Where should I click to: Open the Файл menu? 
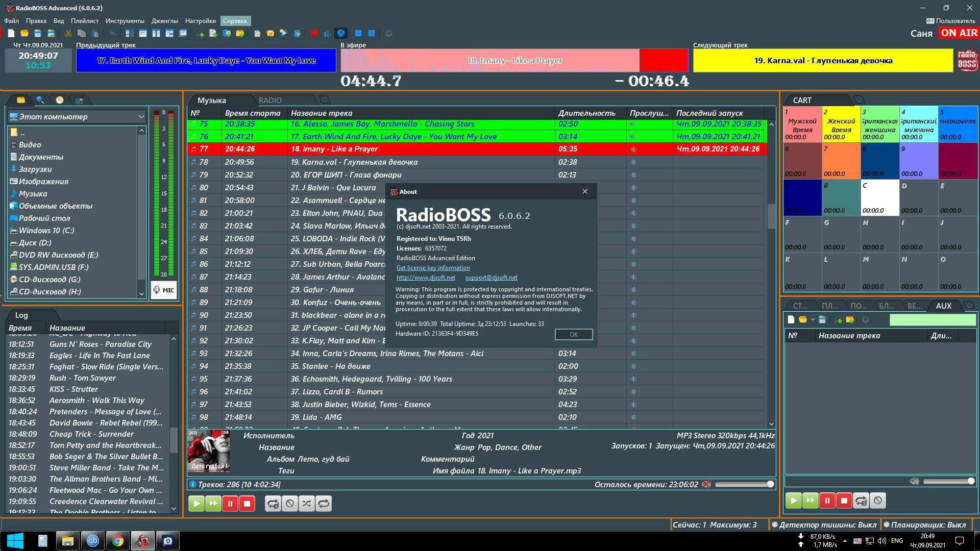point(11,21)
